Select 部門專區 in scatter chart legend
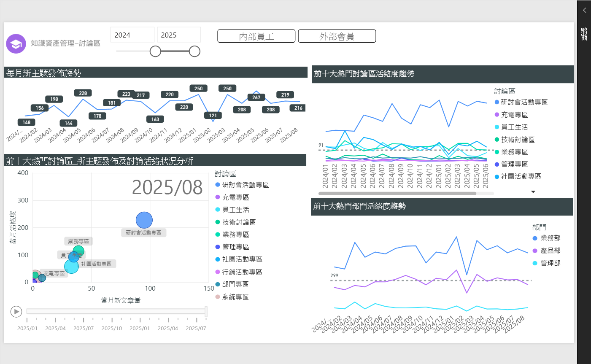This screenshot has height=364, width=591. 232,284
